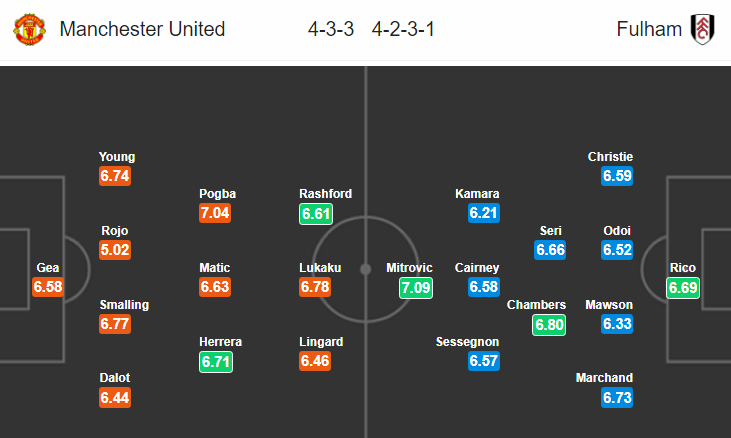The image size is (731, 438).
Task: Click Kamara's 6.21 rating badge
Action: (484, 213)
